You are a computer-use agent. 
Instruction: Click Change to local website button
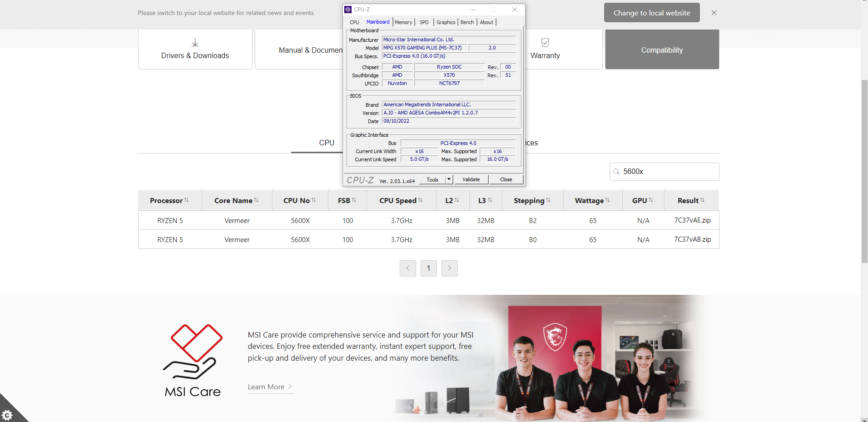click(x=652, y=13)
